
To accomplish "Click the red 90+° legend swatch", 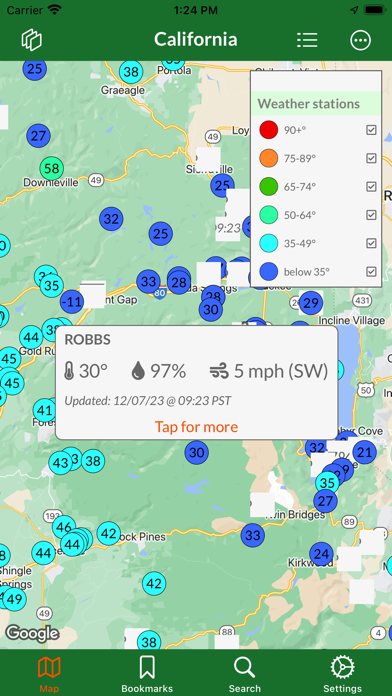I will (269, 130).
